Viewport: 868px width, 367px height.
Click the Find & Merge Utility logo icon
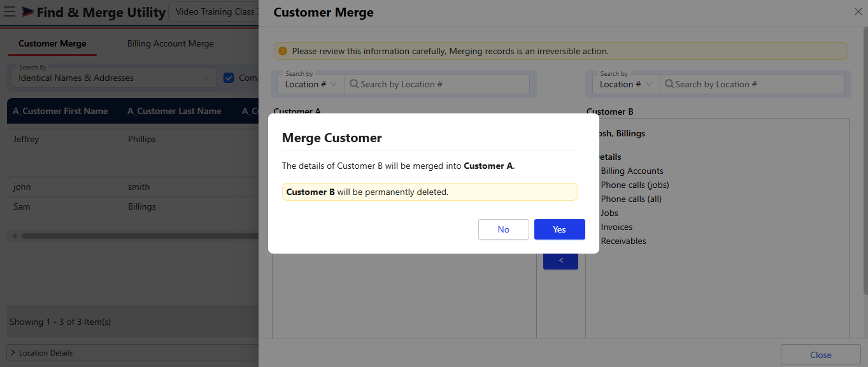[x=28, y=12]
